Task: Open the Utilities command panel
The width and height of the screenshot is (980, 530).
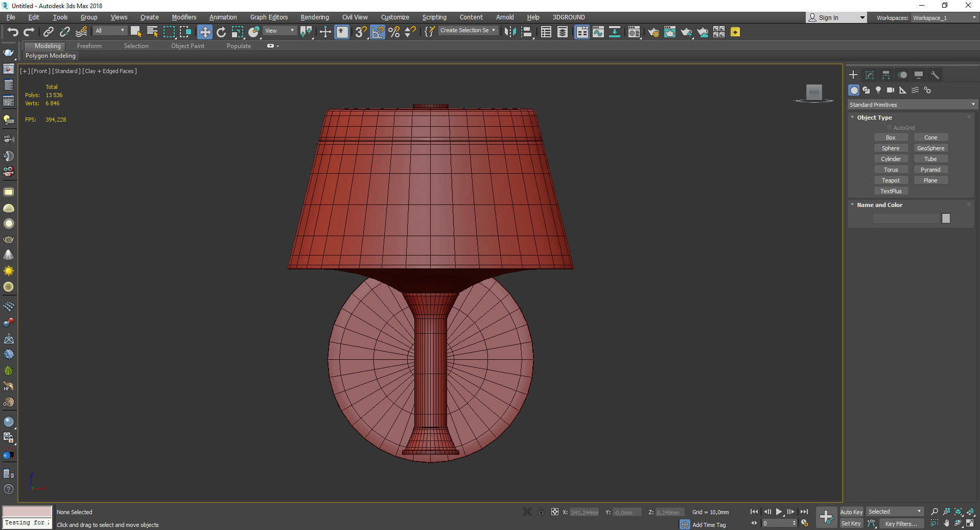Action: click(935, 75)
